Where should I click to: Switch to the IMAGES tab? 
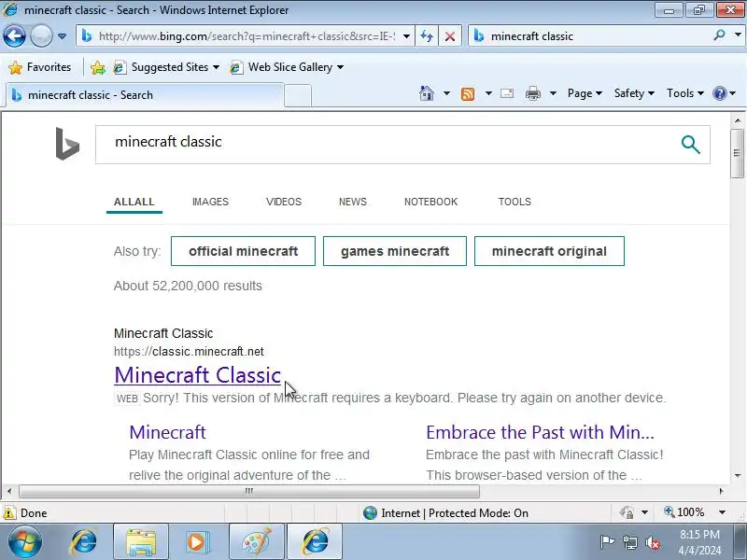point(211,202)
